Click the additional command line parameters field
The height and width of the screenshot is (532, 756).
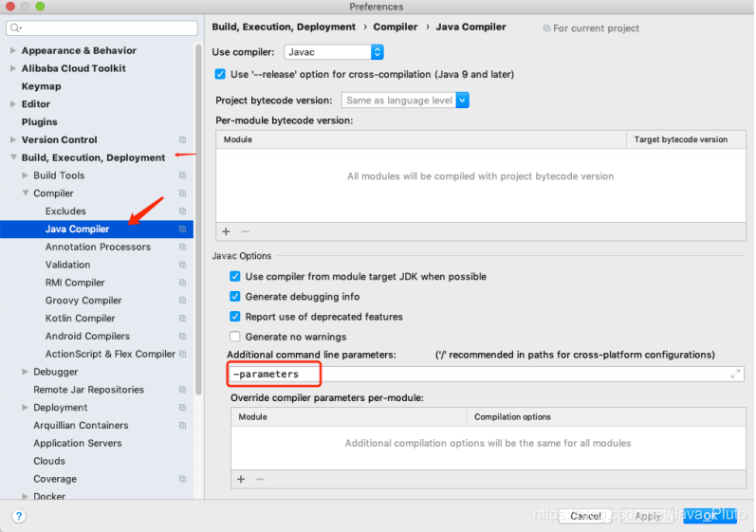486,374
